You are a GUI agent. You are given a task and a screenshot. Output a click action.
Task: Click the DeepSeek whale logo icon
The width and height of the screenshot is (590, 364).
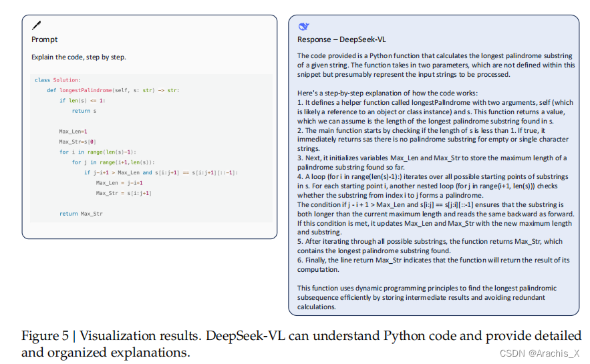click(x=303, y=26)
